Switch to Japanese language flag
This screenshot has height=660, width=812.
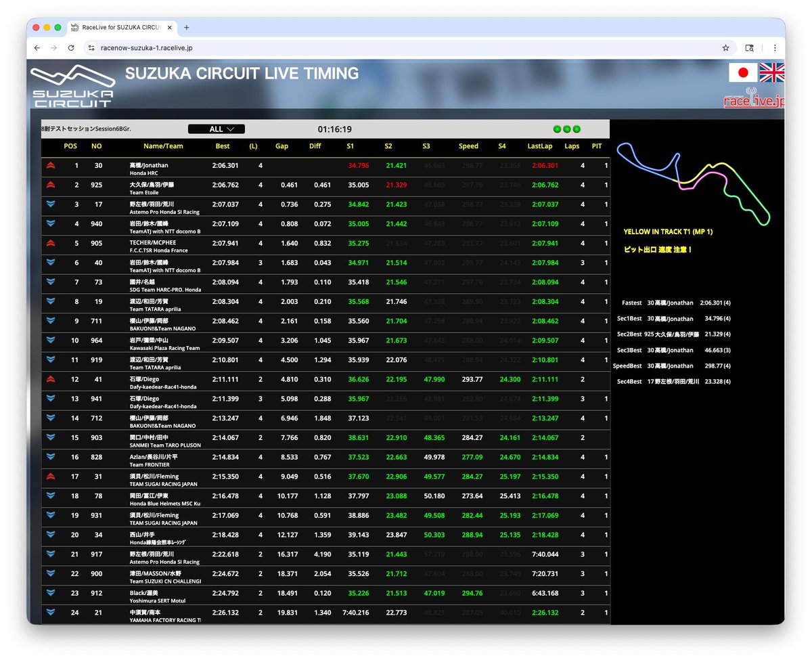point(742,72)
